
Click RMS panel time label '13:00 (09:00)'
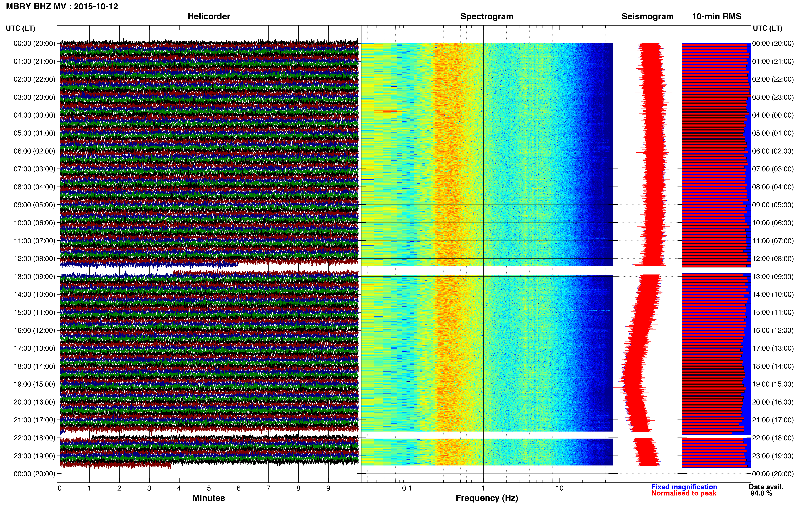[773, 277]
